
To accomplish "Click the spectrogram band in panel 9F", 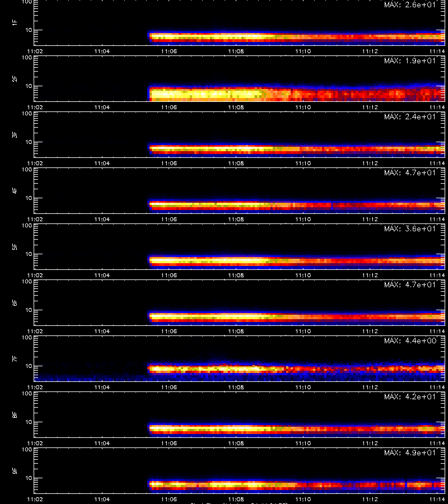I will click(296, 486).
